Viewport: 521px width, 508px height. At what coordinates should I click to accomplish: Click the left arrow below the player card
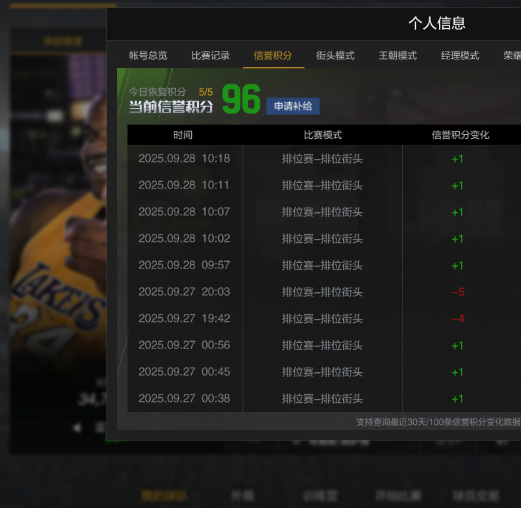pyautogui.click(x=77, y=428)
